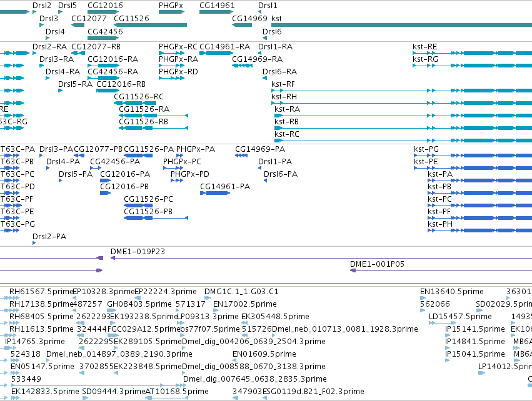
Task: Select transcript PHGPx-RD label
Action: 178,72
